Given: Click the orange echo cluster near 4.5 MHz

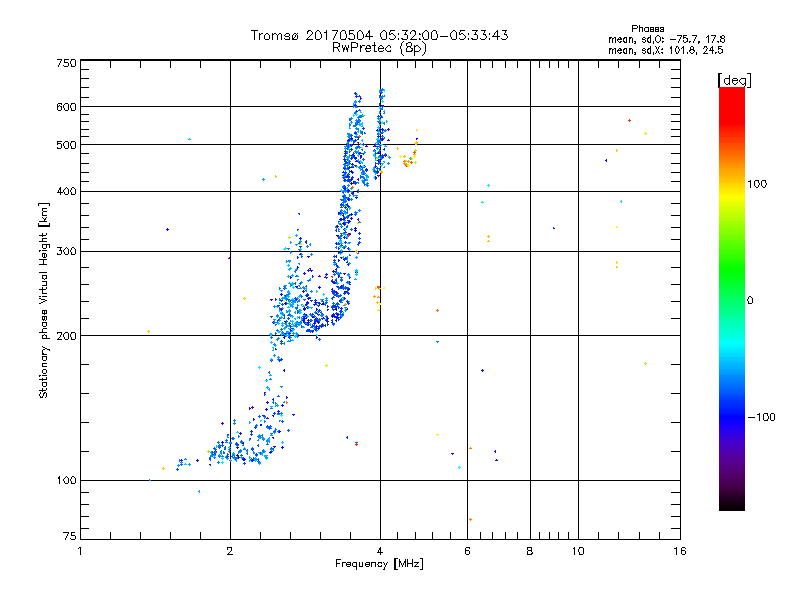Looking at the screenshot, I should (408, 159).
